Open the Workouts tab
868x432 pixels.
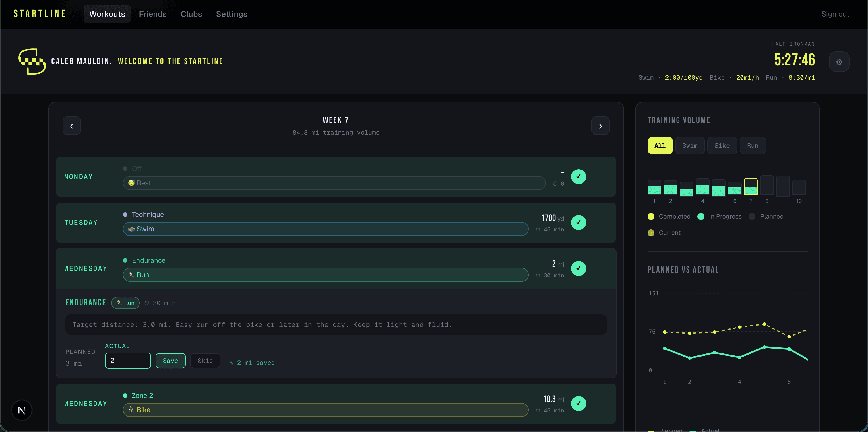point(107,14)
